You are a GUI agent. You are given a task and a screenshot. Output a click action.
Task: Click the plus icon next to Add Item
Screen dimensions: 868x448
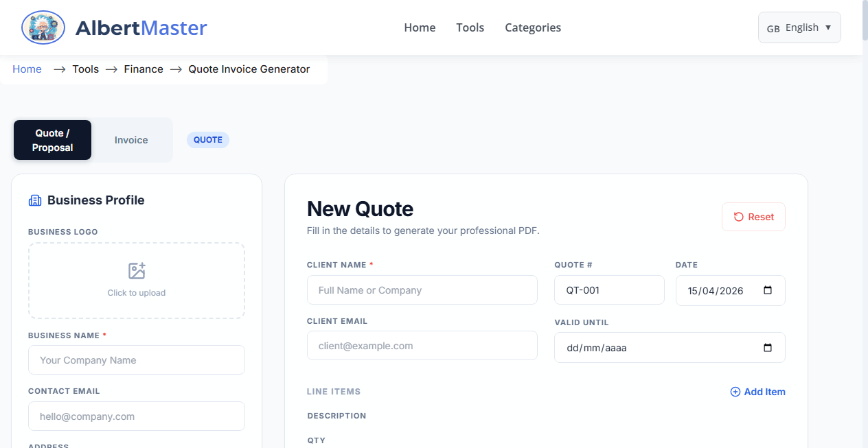click(x=735, y=392)
